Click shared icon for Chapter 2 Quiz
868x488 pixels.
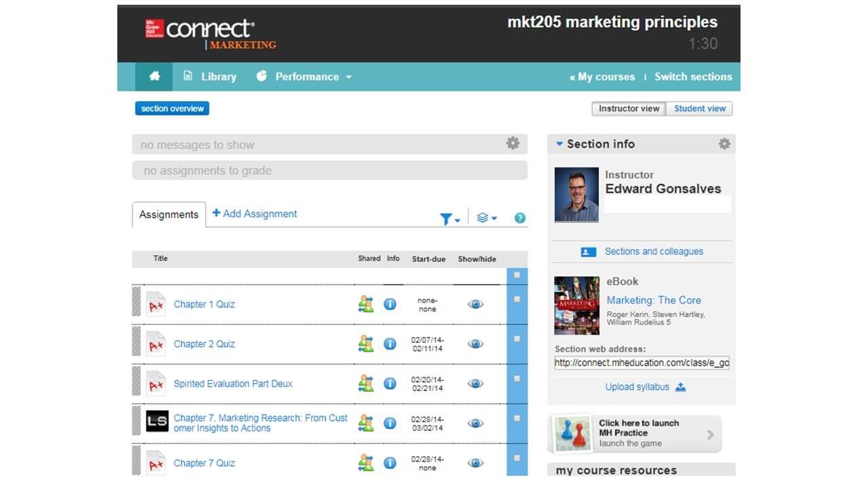pos(366,344)
